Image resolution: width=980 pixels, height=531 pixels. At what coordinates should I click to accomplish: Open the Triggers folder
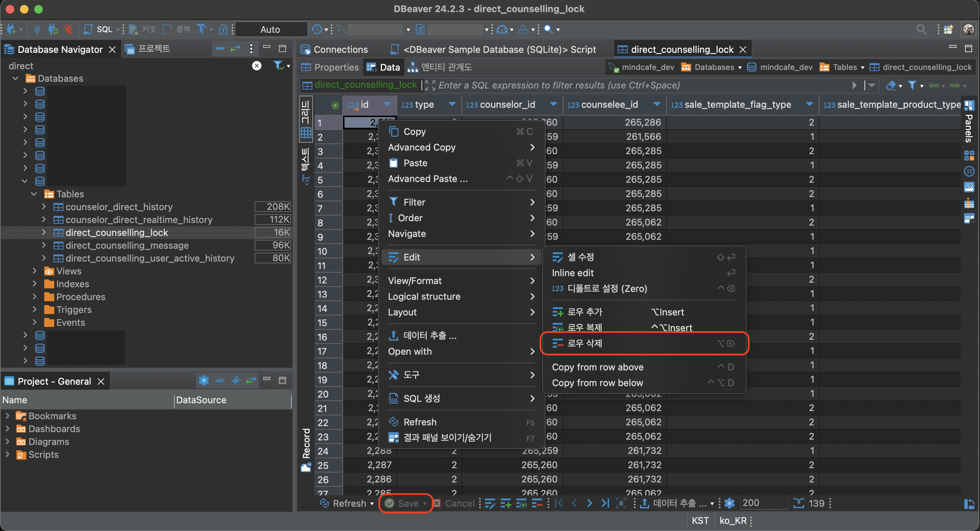[74, 309]
